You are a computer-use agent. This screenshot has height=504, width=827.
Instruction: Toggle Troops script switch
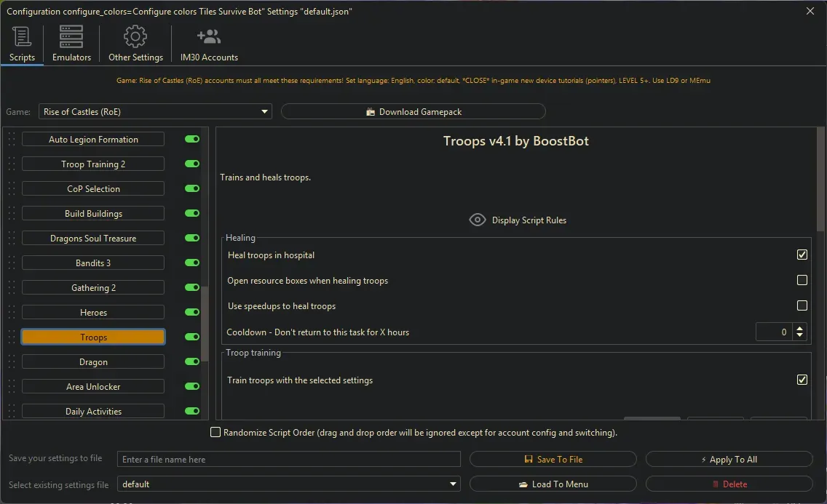pos(192,337)
